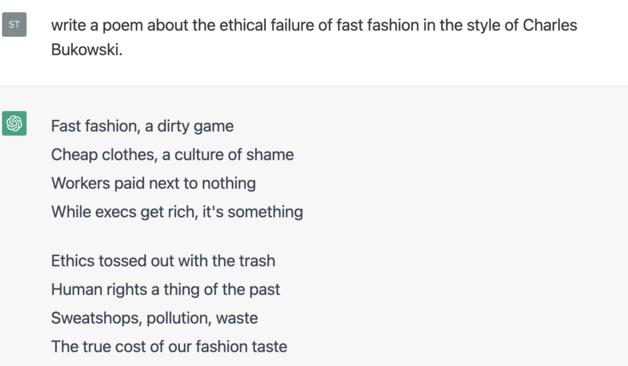Click the ST user avatar icon
The width and height of the screenshot is (628, 366).
14,24
